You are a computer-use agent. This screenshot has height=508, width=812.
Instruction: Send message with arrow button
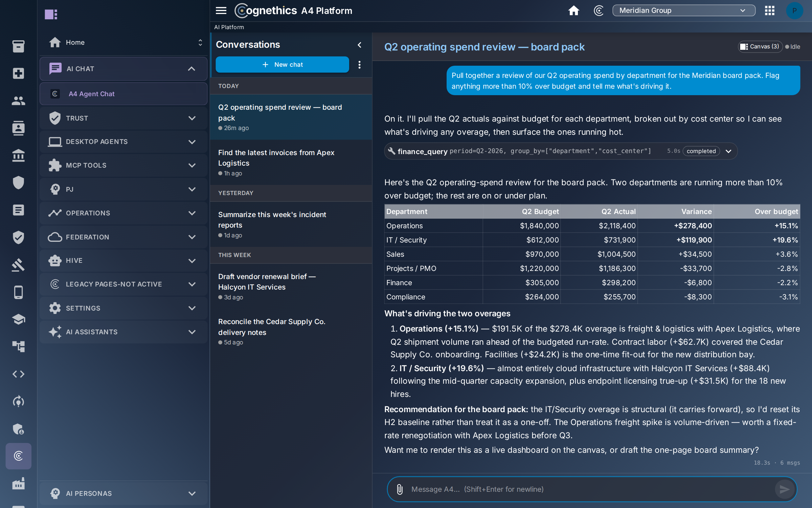click(x=784, y=489)
